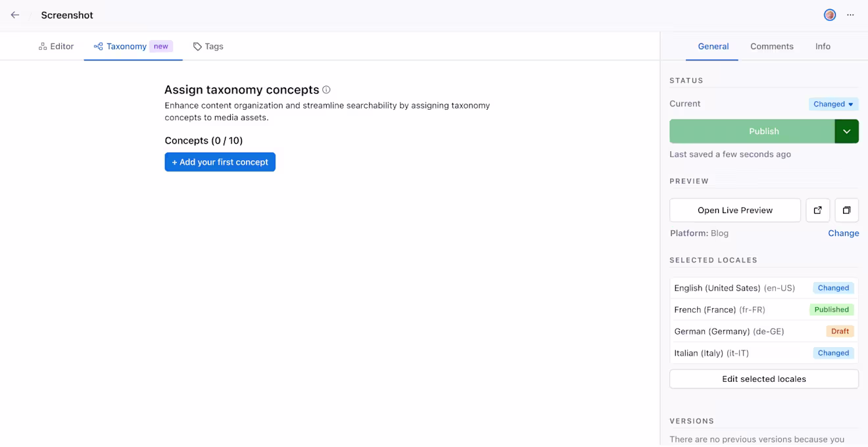Click the Platform: Blog label

[699, 233]
